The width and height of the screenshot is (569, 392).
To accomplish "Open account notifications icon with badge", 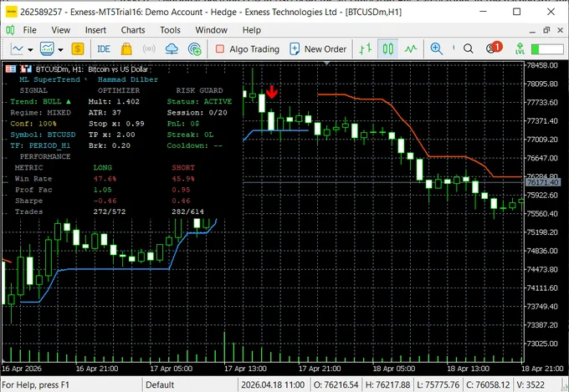I will pyautogui.click(x=494, y=48).
